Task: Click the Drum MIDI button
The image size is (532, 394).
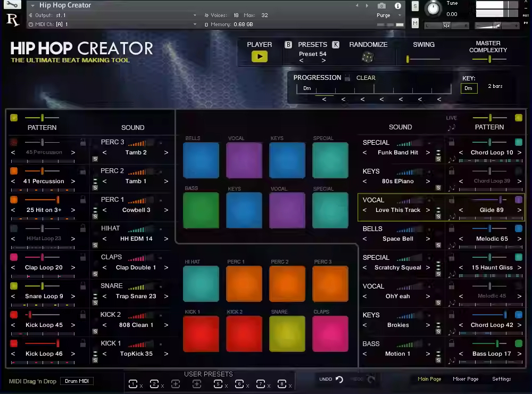Action: (x=77, y=381)
